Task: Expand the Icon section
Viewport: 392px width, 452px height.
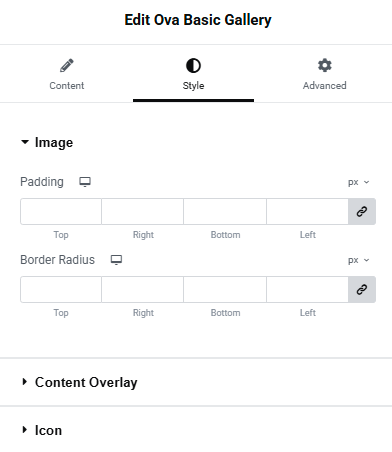Action: click(x=42, y=430)
